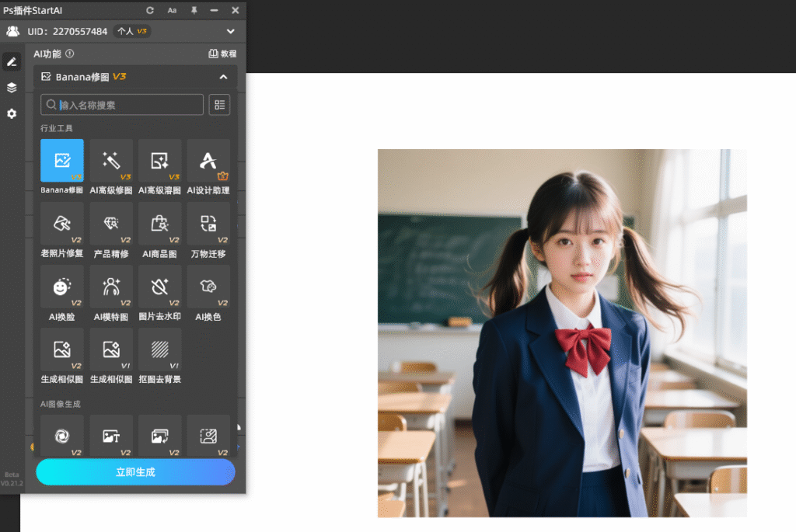Open the AI换脸 face swap tool

62,287
